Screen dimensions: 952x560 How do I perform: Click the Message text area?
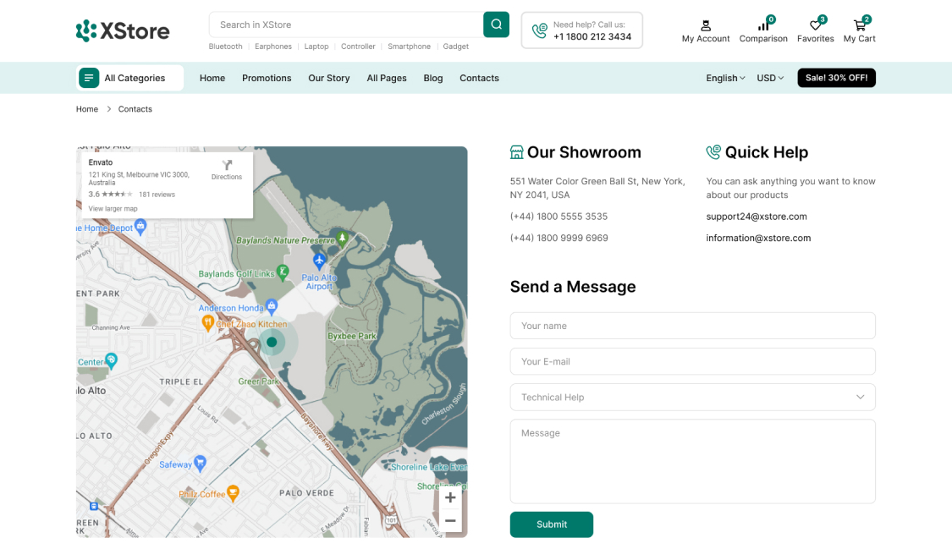(693, 461)
